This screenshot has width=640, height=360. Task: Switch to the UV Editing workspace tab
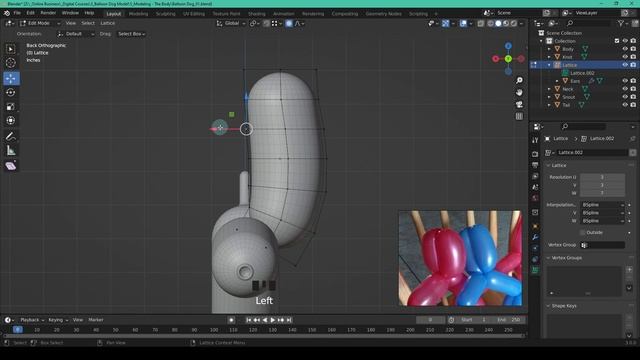[x=193, y=14]
